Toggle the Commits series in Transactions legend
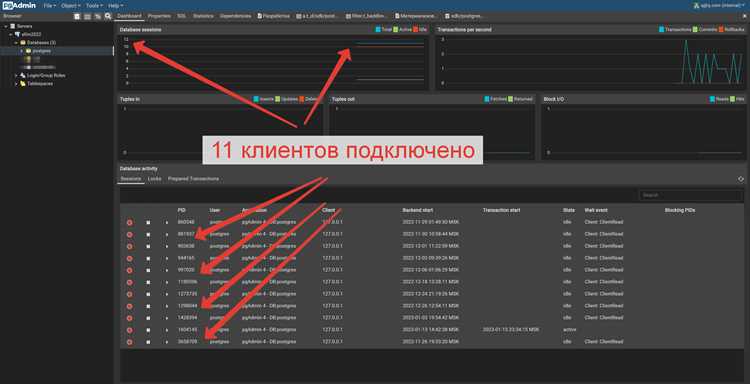Screen dimensions: 750x384 (705, 30)
